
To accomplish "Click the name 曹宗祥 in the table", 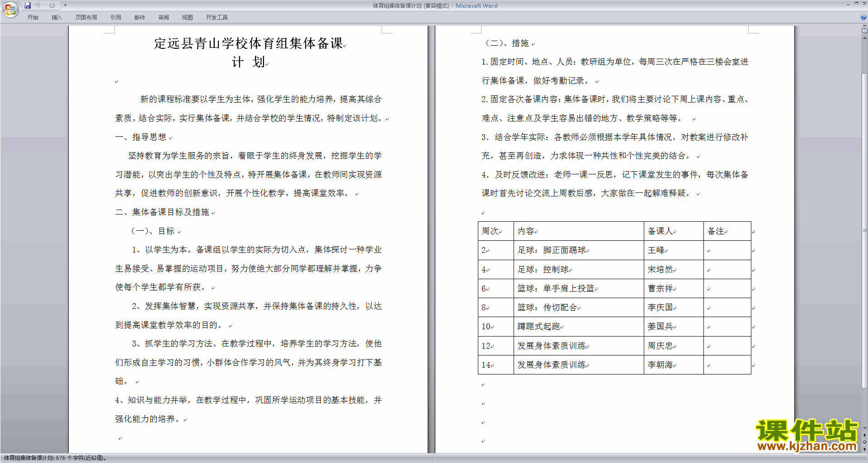I will click(660, 288).
